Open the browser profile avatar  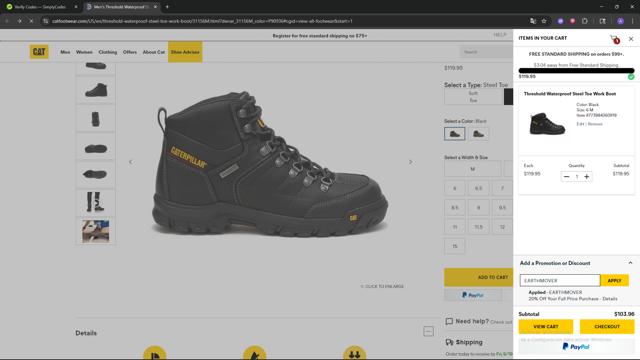pyautogui.click(x=620, y=21)
